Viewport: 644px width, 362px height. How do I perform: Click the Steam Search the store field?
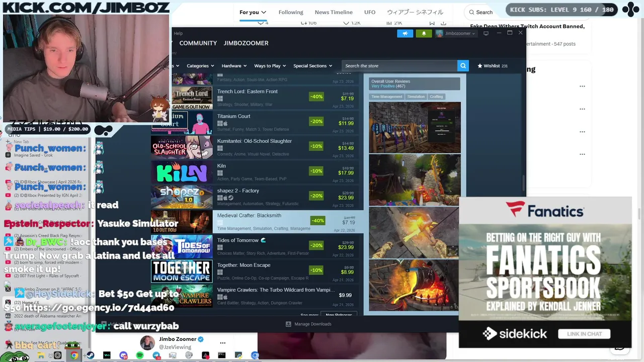click(400, 65)
